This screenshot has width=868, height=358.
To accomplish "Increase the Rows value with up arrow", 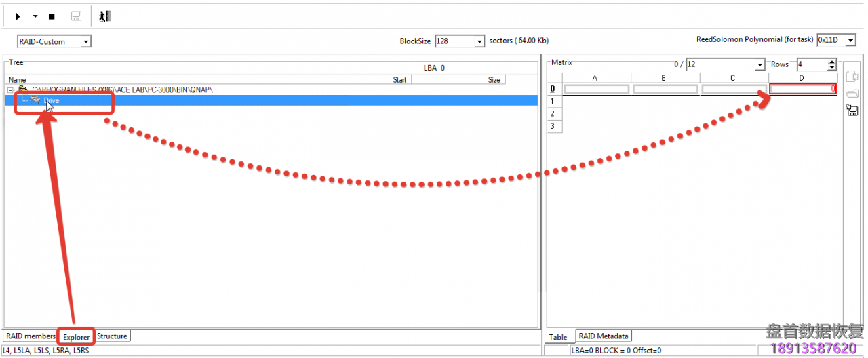I will click(832, 62).
